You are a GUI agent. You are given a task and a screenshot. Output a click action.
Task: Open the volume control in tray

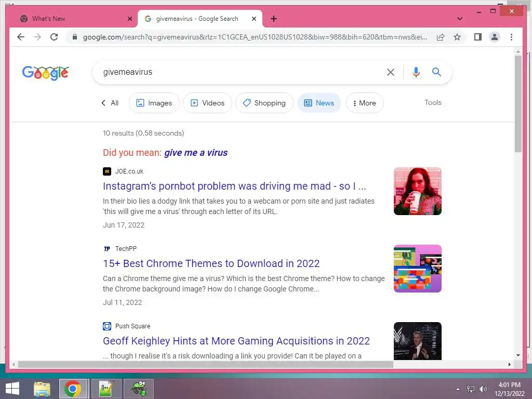pos(483,389)
